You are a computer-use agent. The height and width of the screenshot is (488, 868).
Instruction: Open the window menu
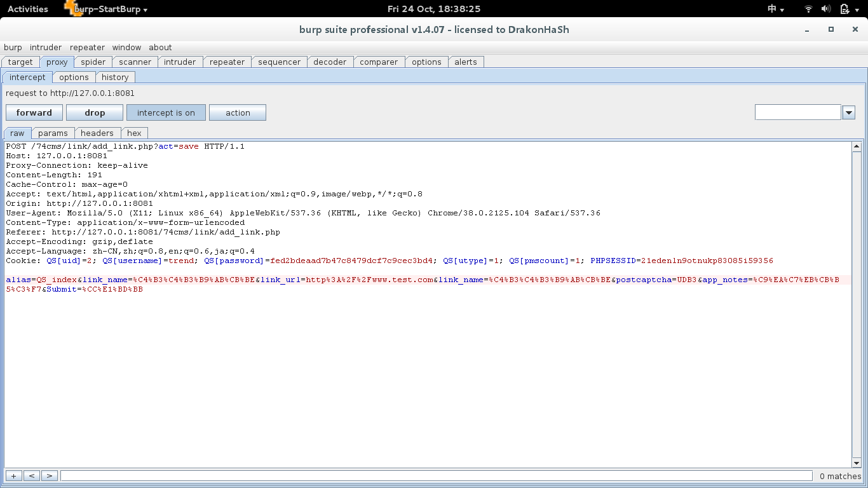coord(126,47)
